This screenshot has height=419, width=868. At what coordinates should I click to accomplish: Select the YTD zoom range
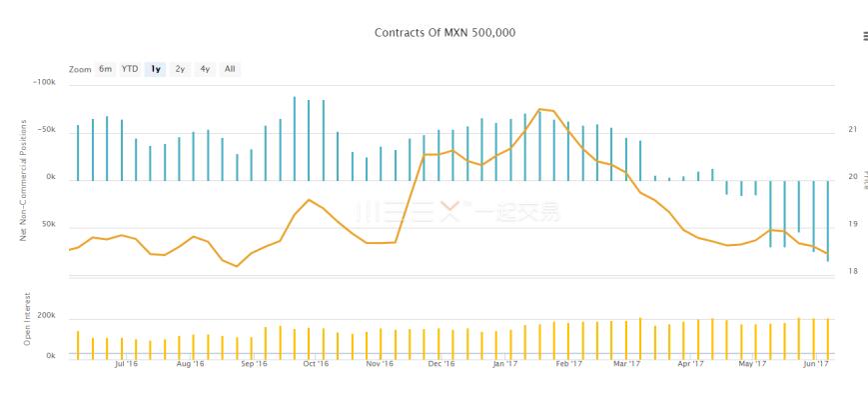[x=130, y=69]
